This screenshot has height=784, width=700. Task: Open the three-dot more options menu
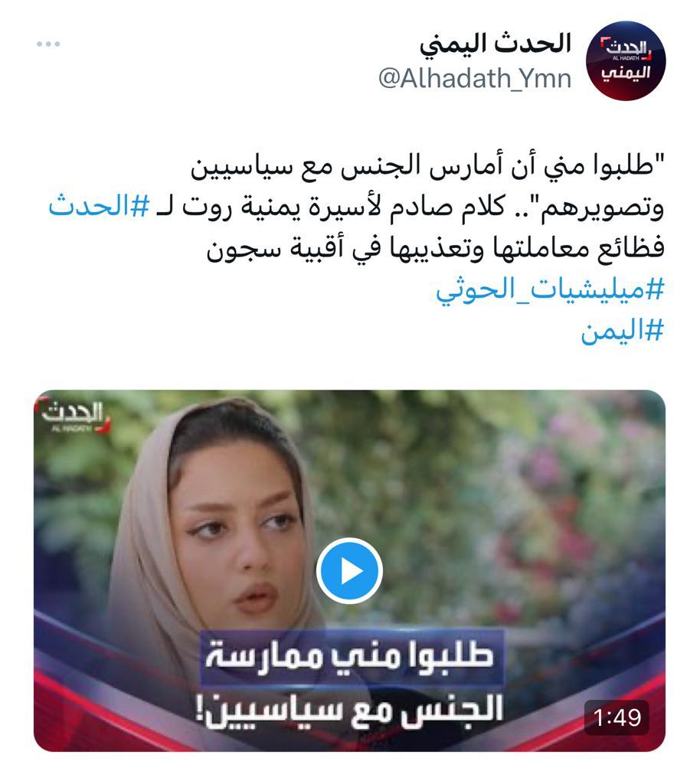(48, 44)
